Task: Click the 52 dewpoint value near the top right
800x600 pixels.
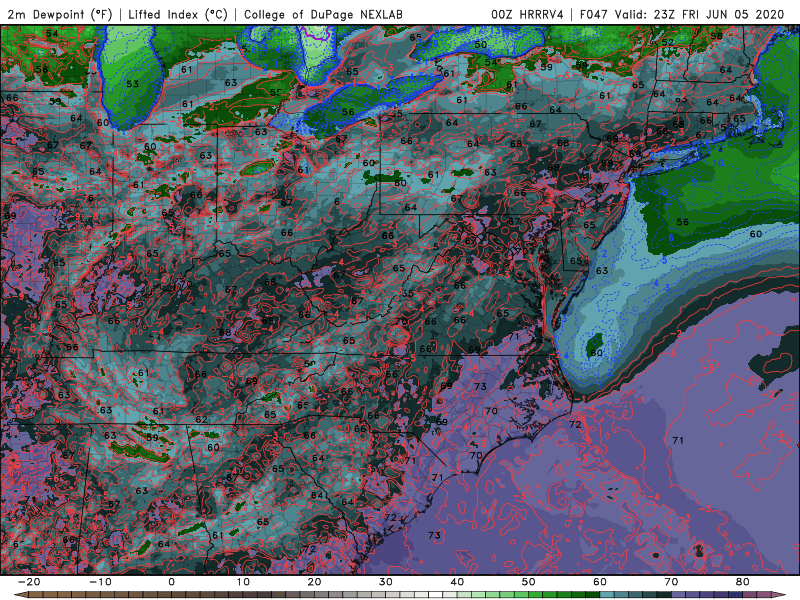Action: coord(668,42)
